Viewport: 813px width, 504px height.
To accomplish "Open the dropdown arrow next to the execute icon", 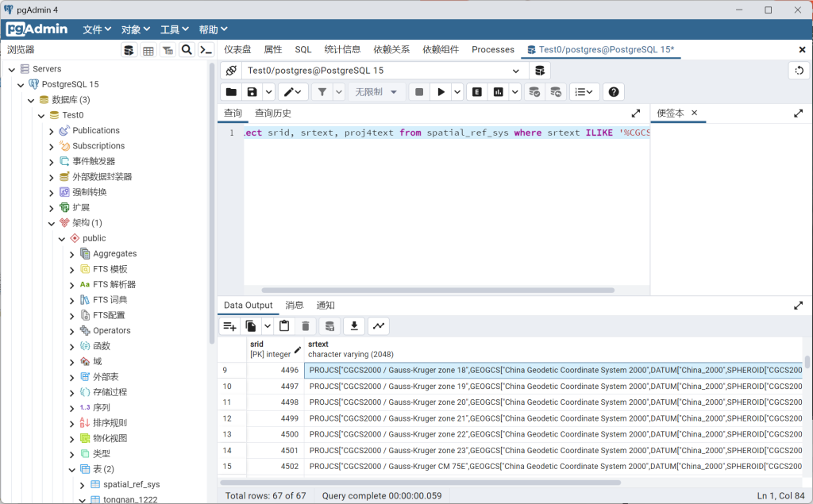I will point(457,92).
